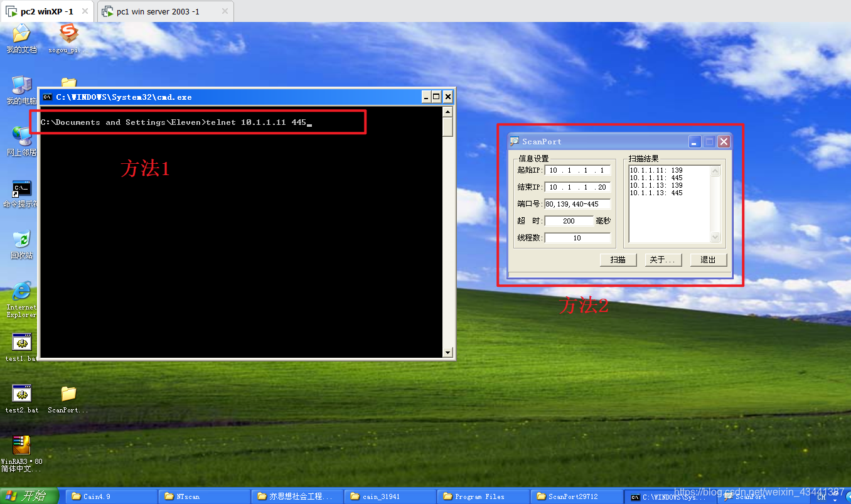This screenshot has width=851, height=504.
Task: Click the About (关于...) button in ScanPort
Action: tap(663, 260)
